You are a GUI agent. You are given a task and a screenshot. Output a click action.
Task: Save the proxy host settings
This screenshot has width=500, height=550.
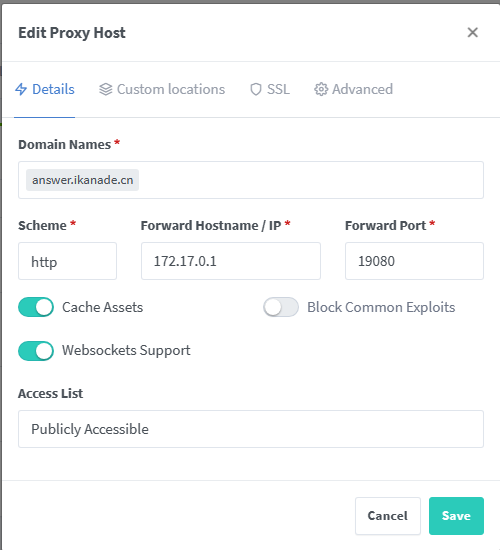point(456,516)
